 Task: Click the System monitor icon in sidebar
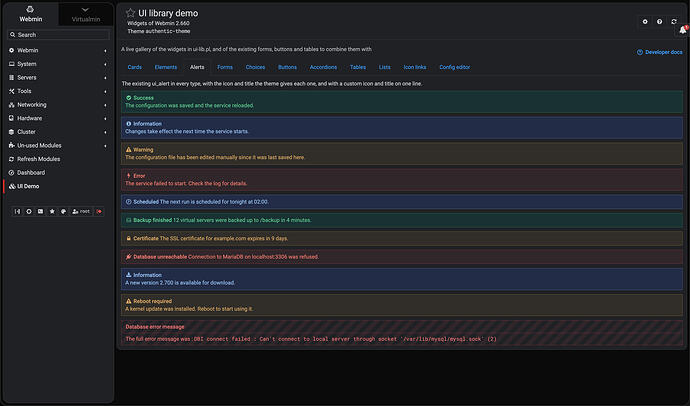click(x=11, y=64)
